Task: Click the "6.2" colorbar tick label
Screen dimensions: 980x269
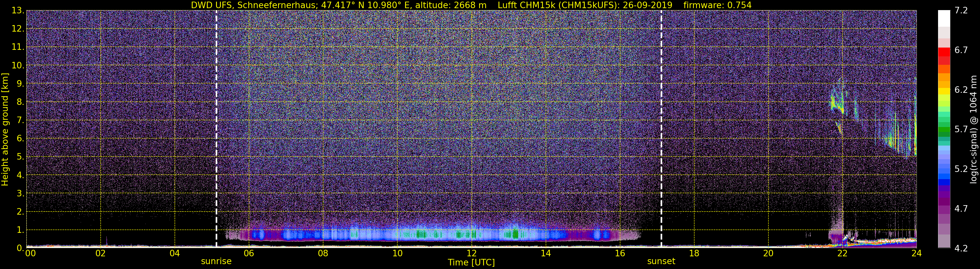Action: [x=961, y=90]
